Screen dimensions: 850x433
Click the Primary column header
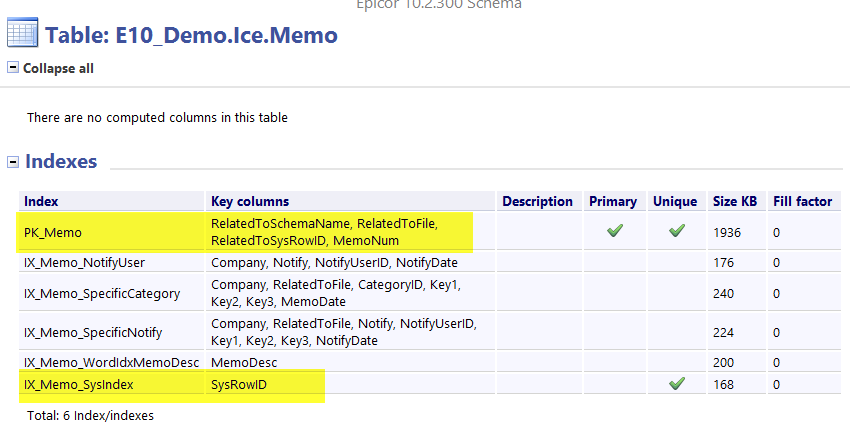pyautogui.click(x=613, y=201)
